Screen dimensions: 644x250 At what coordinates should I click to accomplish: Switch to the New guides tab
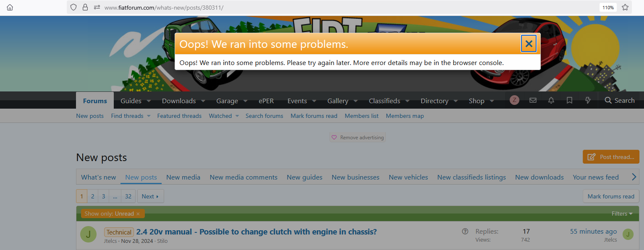(x=304, y=177)
